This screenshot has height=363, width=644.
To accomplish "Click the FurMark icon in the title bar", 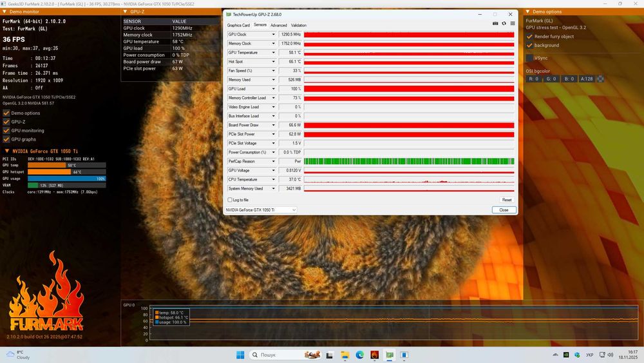I will click(x=3, y=4).
